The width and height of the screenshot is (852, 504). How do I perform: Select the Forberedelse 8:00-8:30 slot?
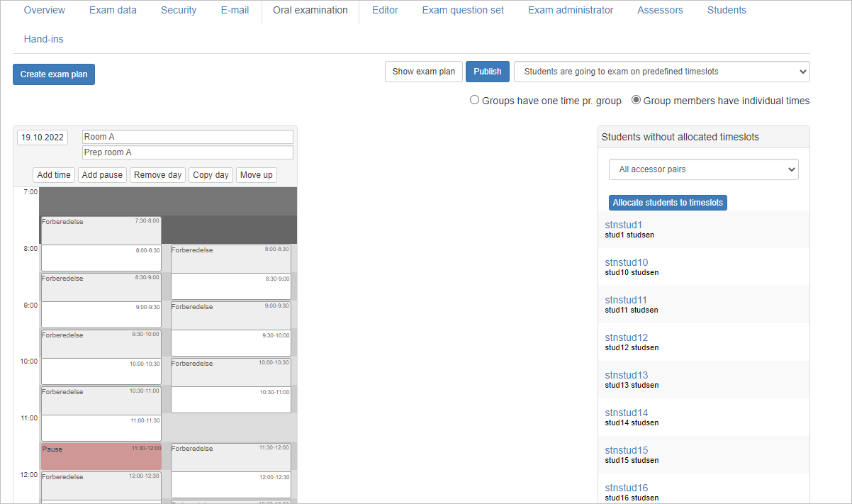[x=231, y=259]
